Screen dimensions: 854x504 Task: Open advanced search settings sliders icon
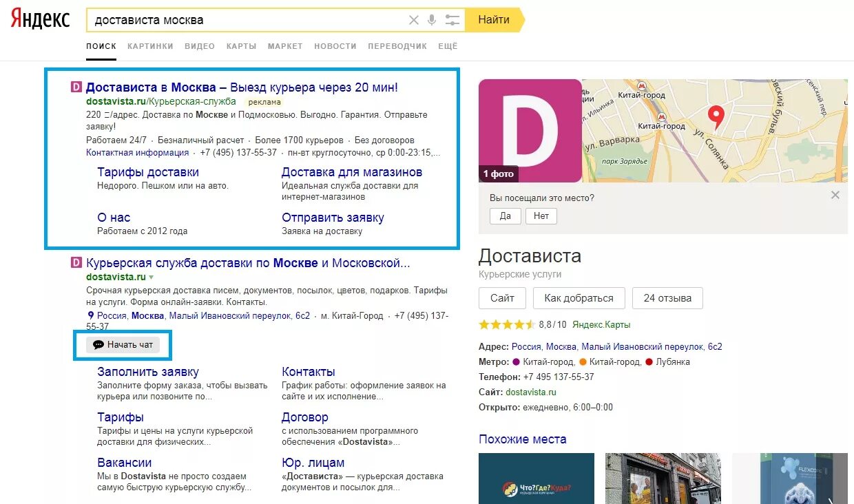click(x=452, y=20)
